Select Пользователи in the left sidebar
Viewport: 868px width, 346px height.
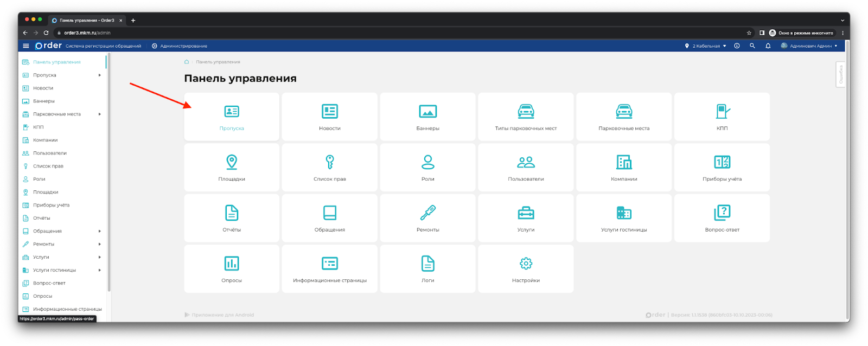pos(49,153)
